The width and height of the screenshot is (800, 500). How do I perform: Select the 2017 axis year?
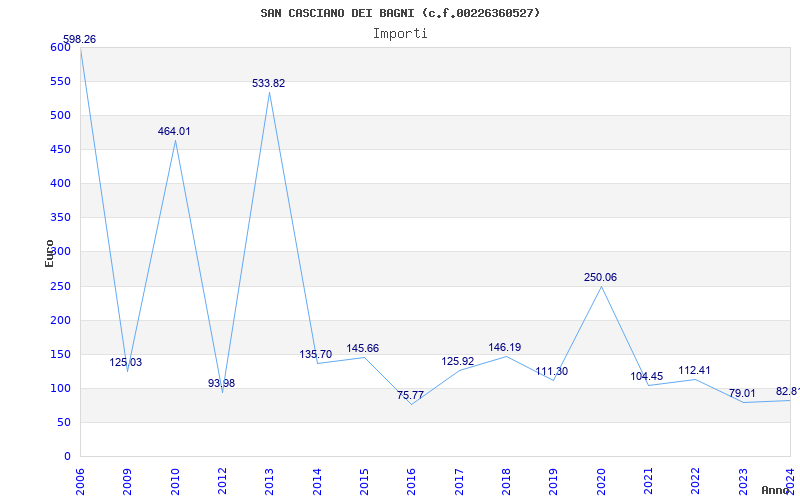pos(459,482)
